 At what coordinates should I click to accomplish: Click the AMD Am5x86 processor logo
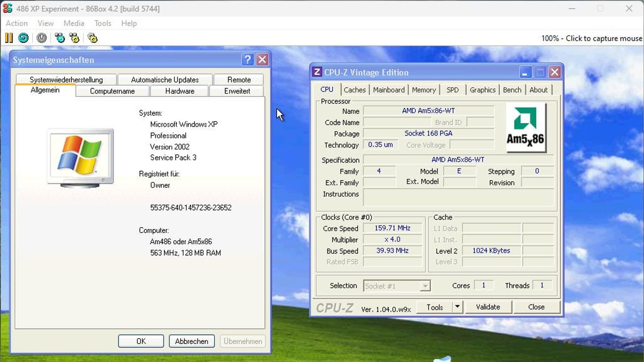coord(525,128)
